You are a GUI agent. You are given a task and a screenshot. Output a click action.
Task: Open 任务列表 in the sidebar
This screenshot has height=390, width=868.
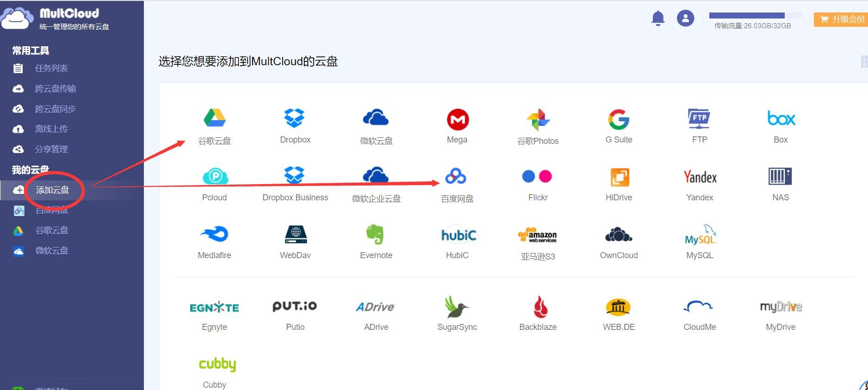(x=51, y=68)
